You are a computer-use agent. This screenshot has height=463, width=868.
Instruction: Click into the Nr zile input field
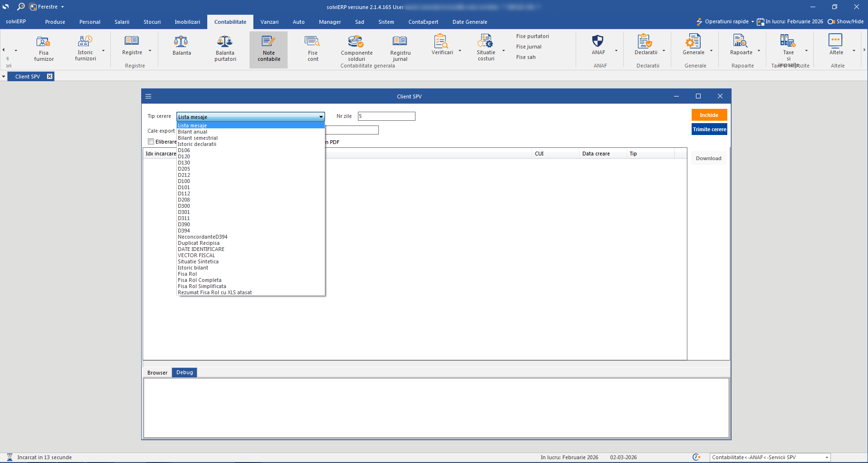coord(386,116)
